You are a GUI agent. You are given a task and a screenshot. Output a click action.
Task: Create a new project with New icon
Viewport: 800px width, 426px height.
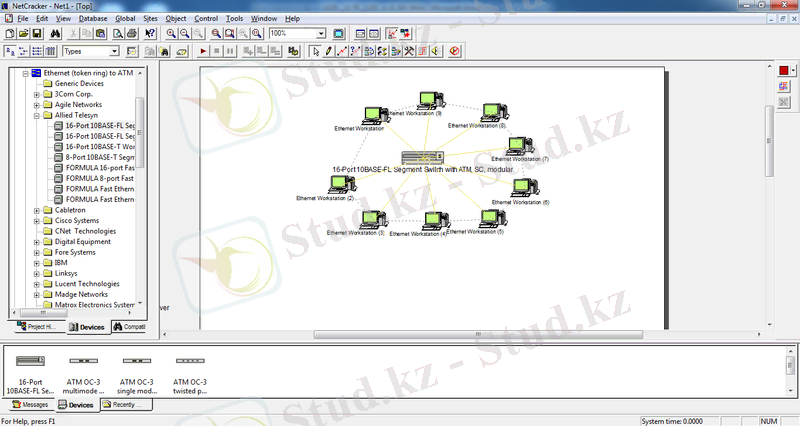point(10,34)
